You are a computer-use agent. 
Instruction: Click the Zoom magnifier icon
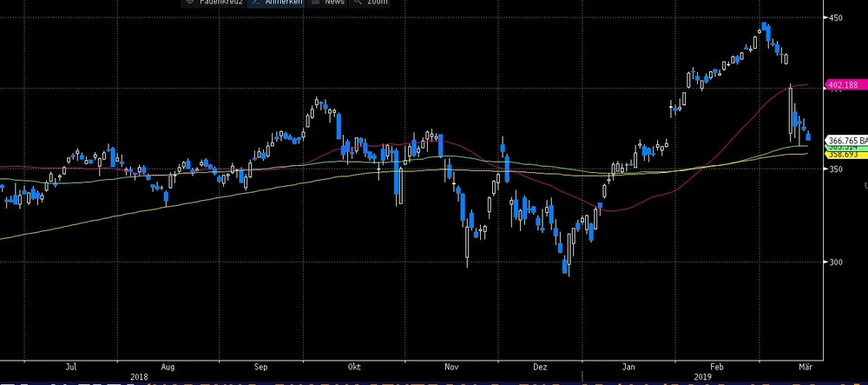(x=359, y=3)
